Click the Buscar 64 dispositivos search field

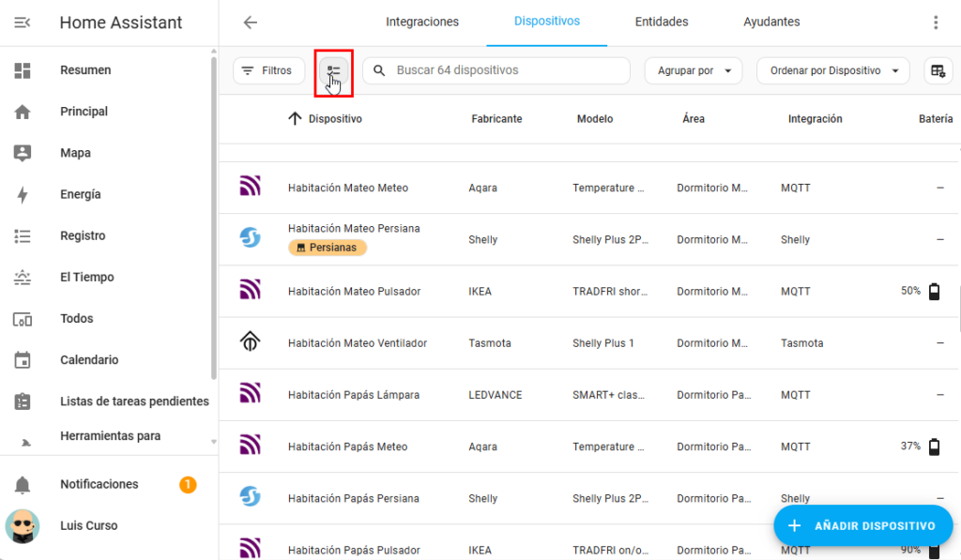(507, 71)
